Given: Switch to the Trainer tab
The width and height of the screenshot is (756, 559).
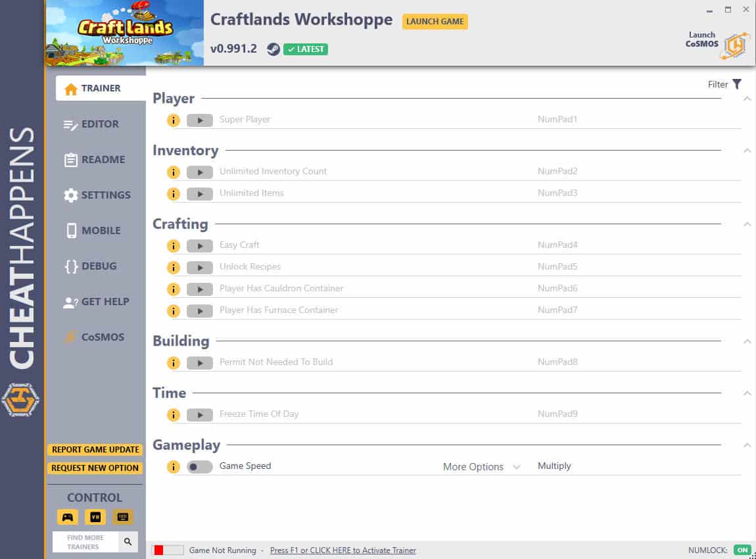Looking at the screenshot, I should click(101, 88).
